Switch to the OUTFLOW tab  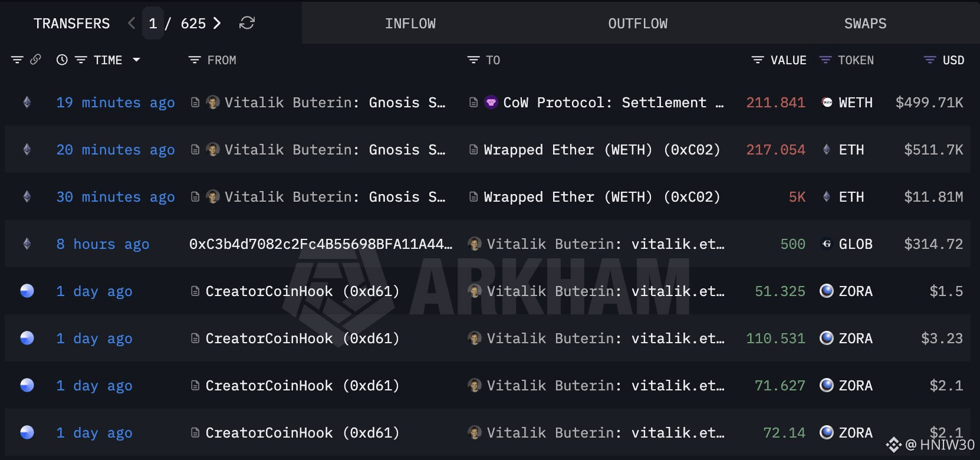[x=638, y=23]
